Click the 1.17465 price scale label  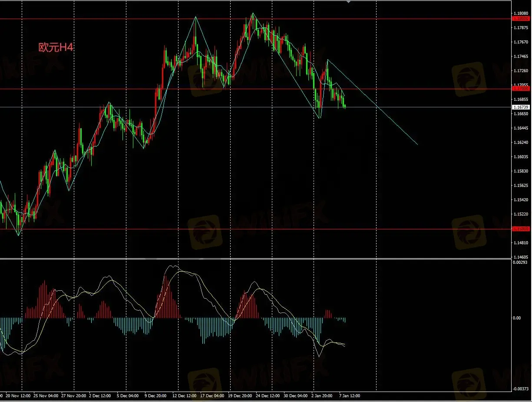click(x=521, y=56)
